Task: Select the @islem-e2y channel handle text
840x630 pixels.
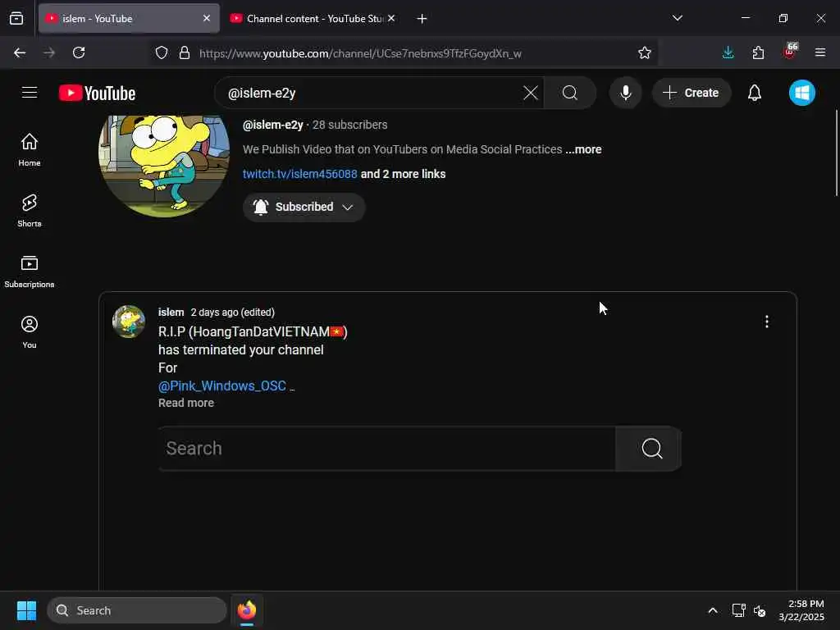Action: (x=272, y=125)
